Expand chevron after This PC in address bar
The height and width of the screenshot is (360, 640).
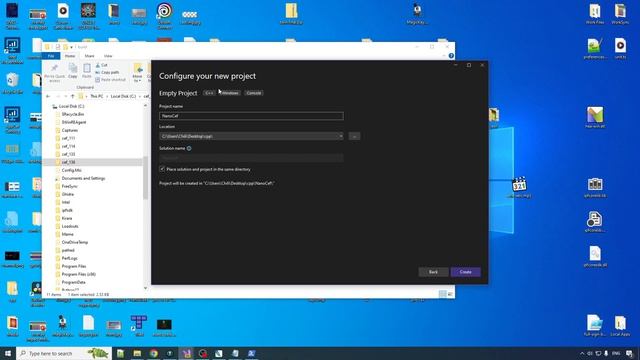click(107, 96)
